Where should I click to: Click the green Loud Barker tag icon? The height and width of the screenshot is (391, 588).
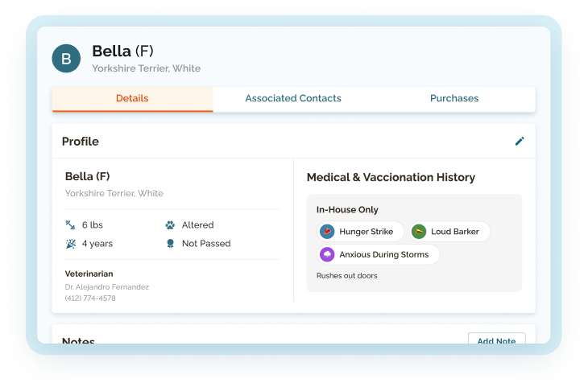(419, 232)
